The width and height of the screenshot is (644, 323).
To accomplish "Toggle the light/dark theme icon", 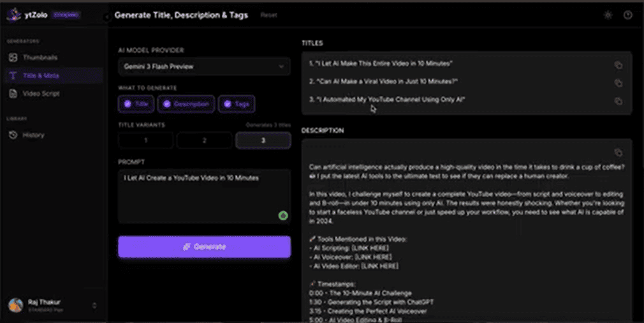I will point(608,15).
